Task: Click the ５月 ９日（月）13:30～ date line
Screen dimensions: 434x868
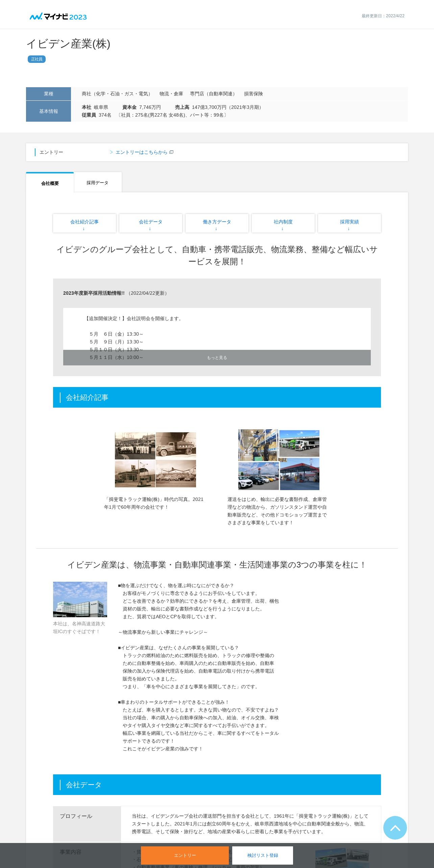Action: [x=116, y=342]
